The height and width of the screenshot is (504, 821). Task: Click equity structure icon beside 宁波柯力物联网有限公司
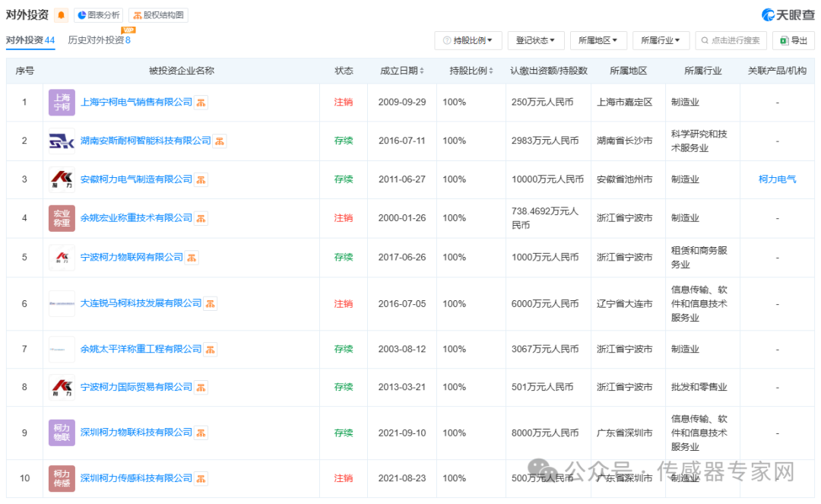click(x=192, y=258)
